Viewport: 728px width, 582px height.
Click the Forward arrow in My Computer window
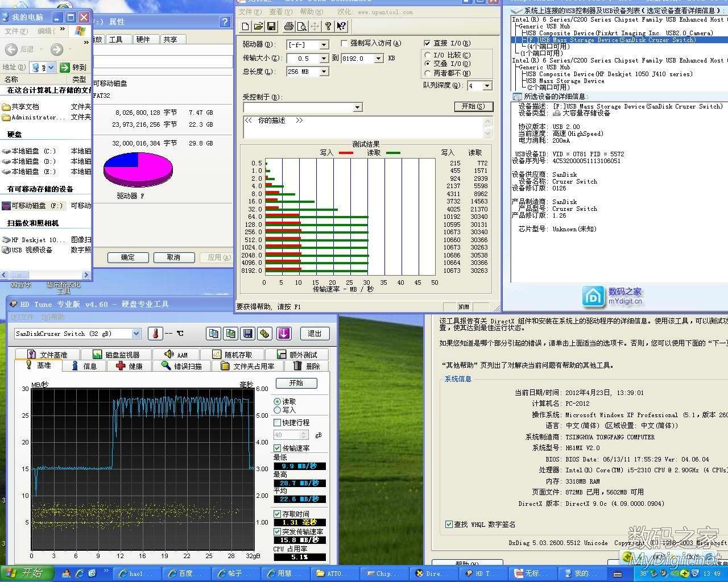click(57, 49)
